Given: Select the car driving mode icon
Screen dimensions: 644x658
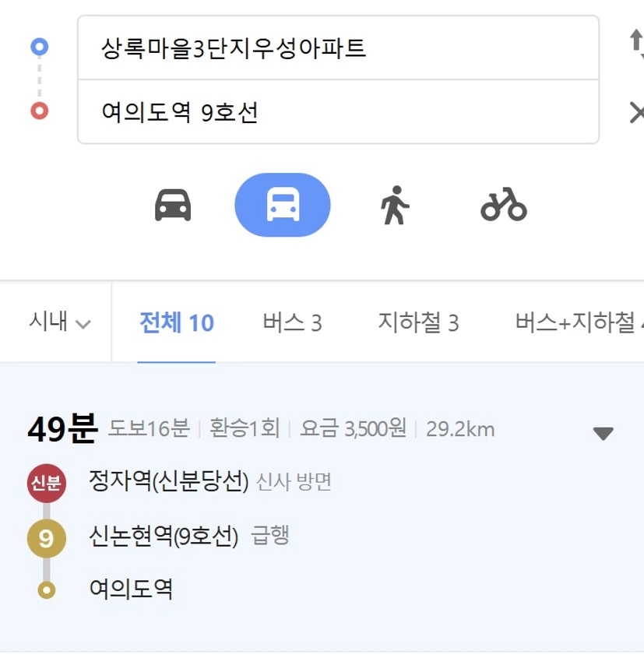Looking at the screenshot, I should [173, 206].
